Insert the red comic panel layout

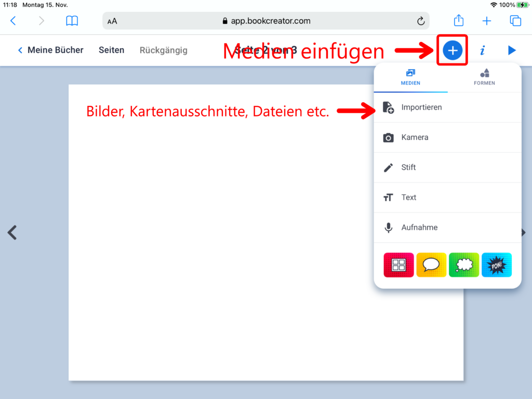pyautogui.click(x=398, y=265)
